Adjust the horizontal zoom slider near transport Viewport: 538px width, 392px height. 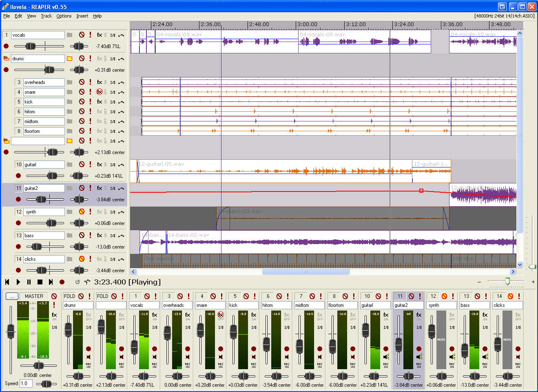tap(507, 282)
